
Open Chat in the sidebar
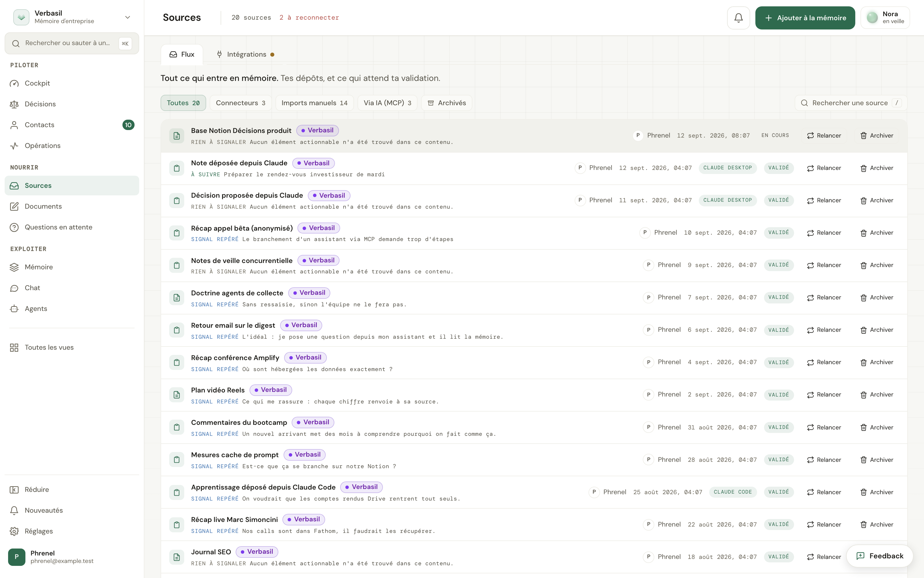[x=72, y=288]
